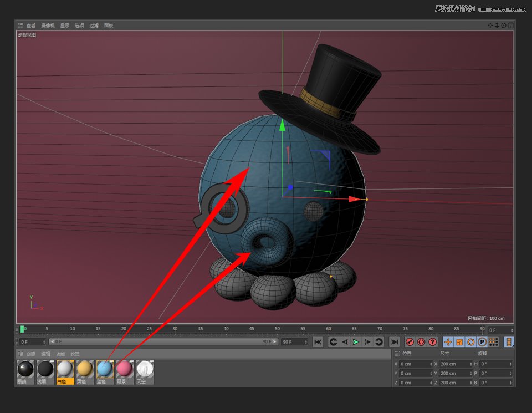Click stepper arrows on X position field

click(431, 364)
